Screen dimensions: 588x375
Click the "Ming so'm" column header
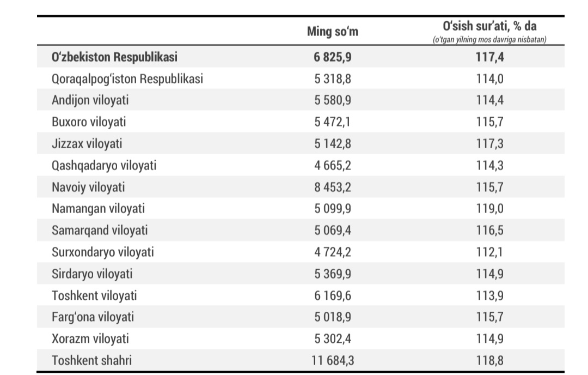tap(333, 32)
